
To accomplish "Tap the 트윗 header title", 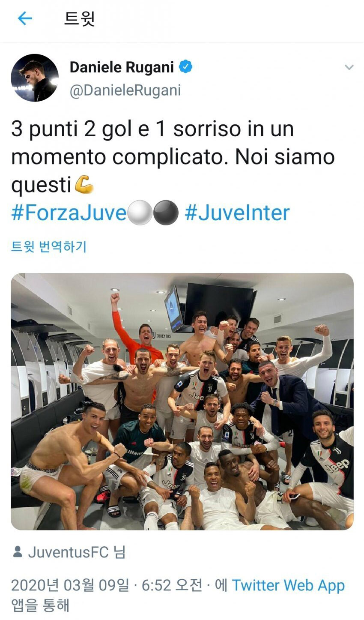I will coord(79,18).
